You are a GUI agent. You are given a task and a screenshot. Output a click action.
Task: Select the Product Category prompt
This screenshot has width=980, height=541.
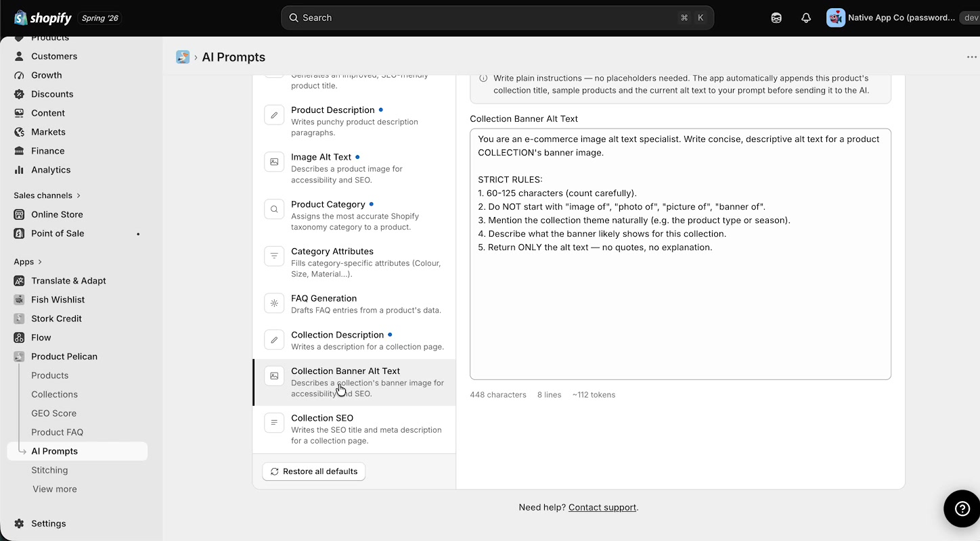[x=354, y=215]
